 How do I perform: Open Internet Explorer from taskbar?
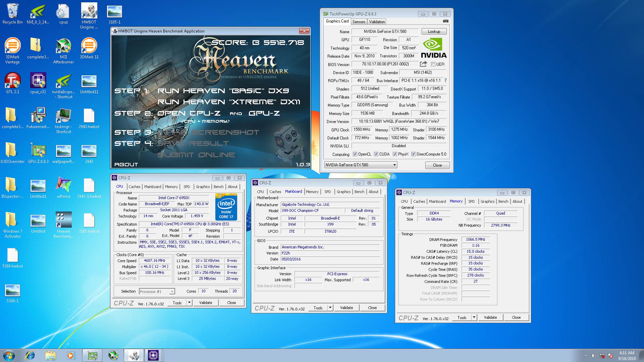tap(30, 355)
